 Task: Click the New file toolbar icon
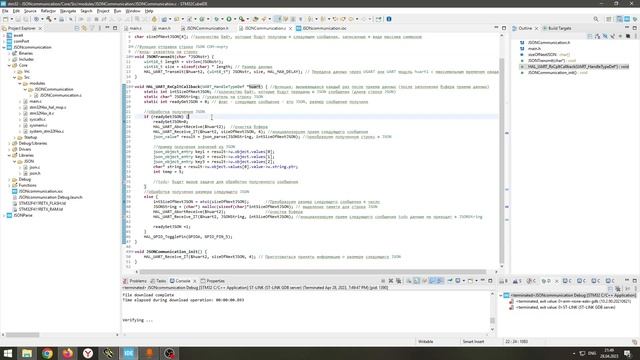6,19
